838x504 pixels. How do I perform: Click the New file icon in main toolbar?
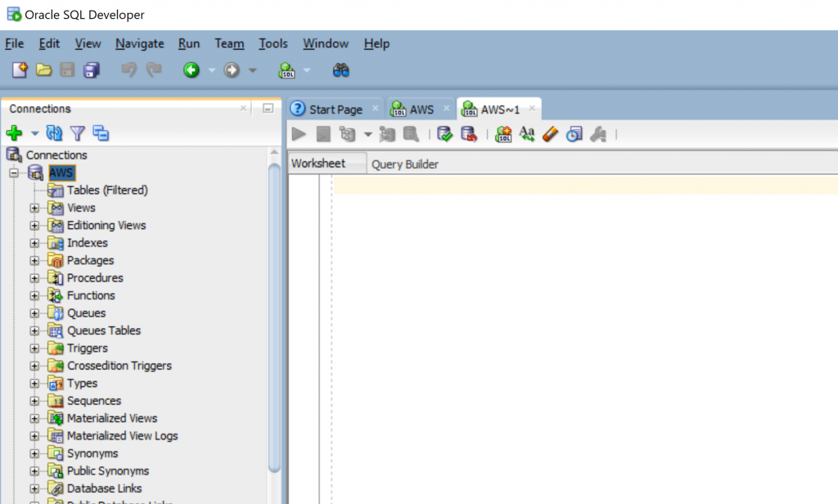click(20, 70)
